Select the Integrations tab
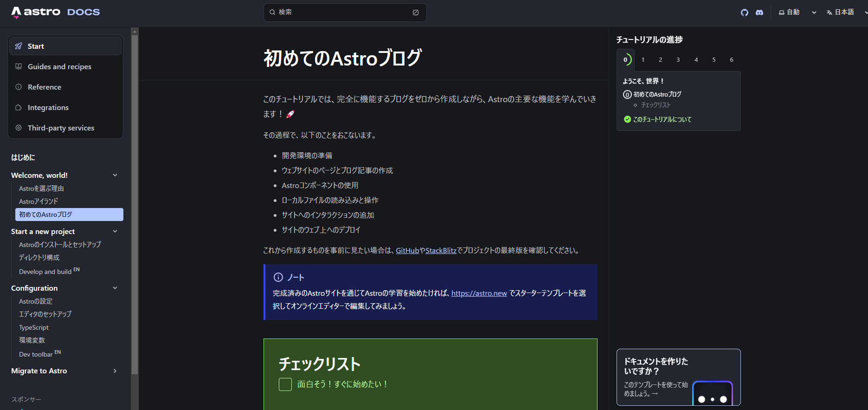Image resolution: width=868 pixels, height=410 pixels. point(65,107)
